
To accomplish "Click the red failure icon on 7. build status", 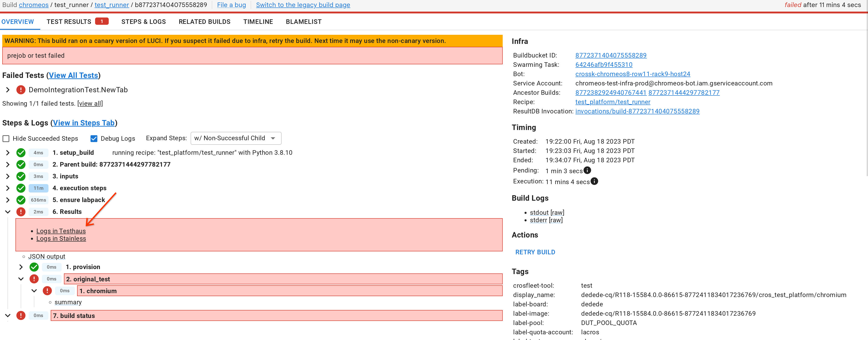I will [21, 316].
